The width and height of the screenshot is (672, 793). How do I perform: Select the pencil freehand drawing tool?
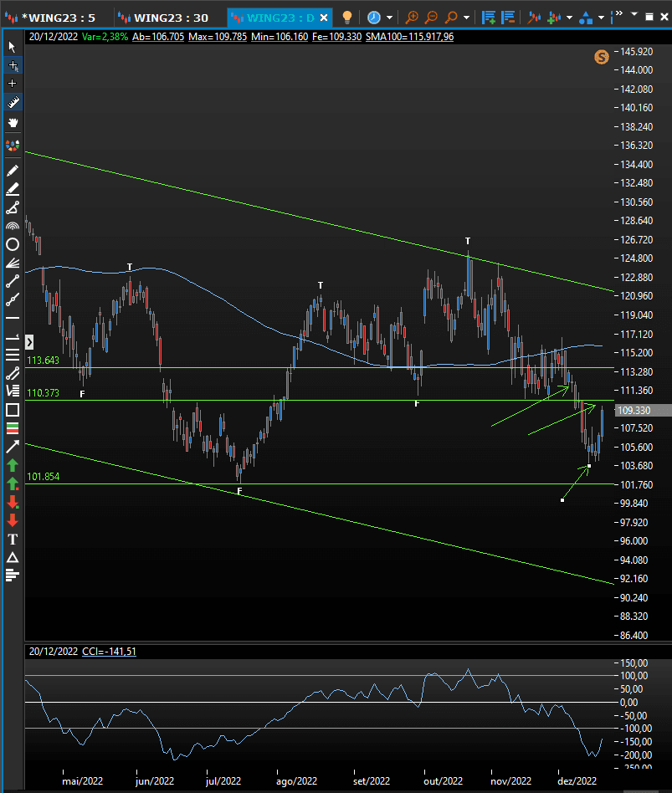pos(13,171)
